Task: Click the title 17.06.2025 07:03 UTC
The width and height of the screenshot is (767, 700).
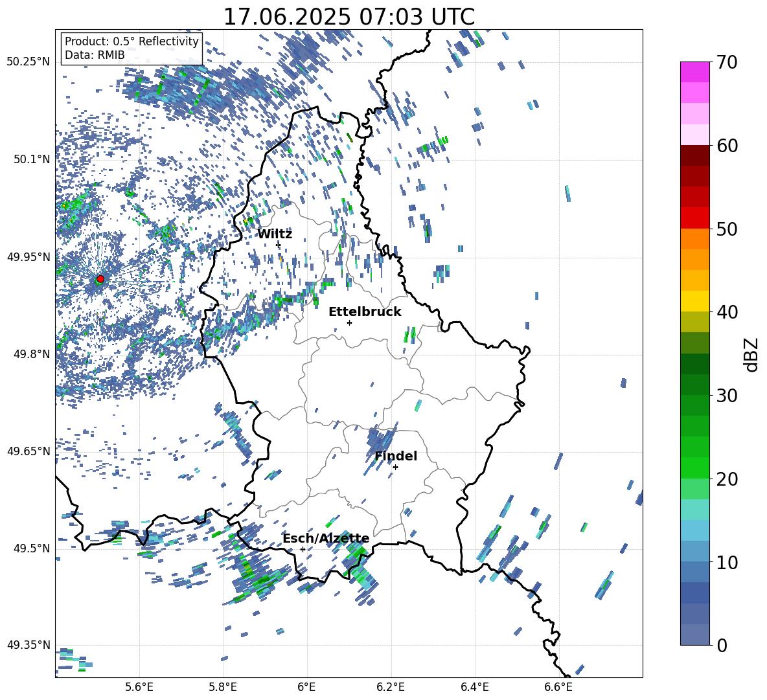Action: [x=349, y=17]
